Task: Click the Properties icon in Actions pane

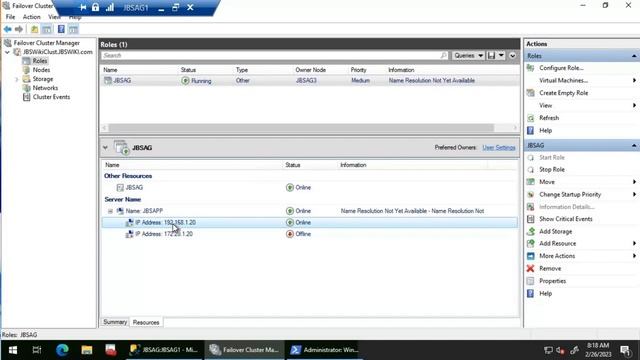Action: click(x=531, y=281)
